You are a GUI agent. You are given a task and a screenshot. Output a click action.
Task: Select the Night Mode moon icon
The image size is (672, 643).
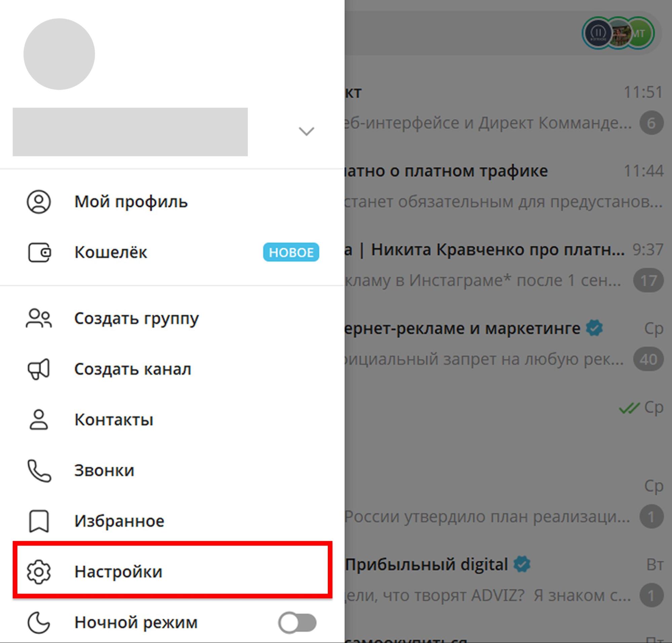coord(39,623)
